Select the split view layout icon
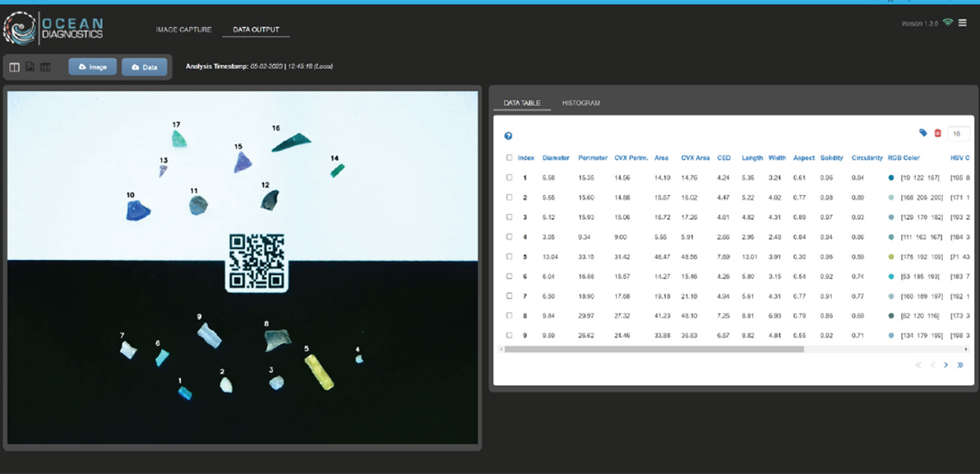980x474 pixels. [x=15, y=67]
